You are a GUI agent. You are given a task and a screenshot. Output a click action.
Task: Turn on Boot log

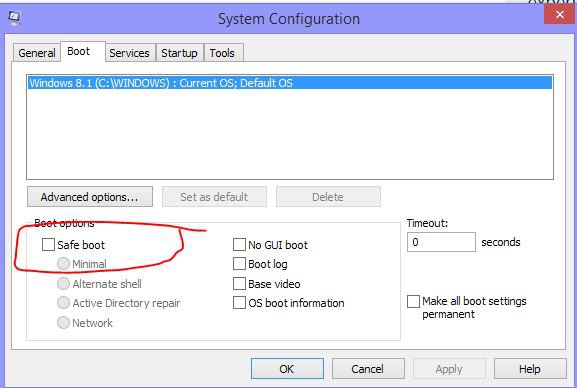pyautogui.click(x=239, y=264)
